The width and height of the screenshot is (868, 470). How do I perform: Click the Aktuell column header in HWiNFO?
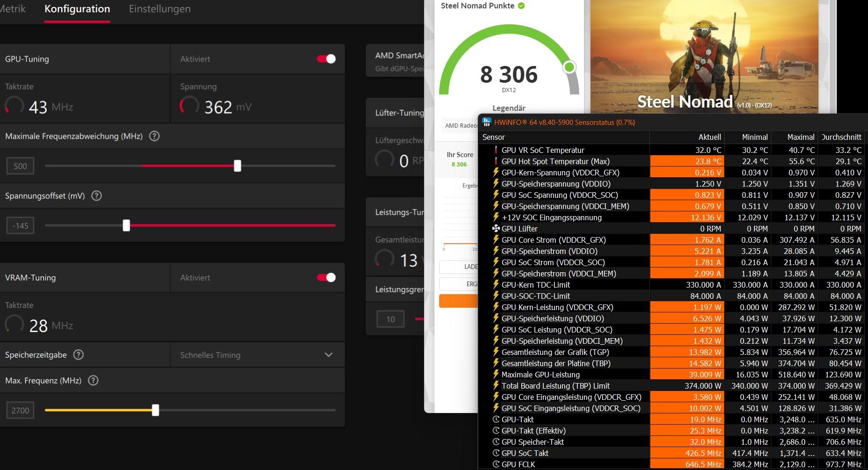click(687, 137)
